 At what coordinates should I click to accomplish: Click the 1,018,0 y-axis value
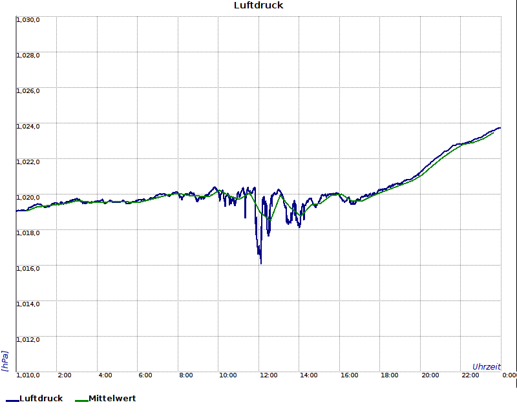pos(28,233)
